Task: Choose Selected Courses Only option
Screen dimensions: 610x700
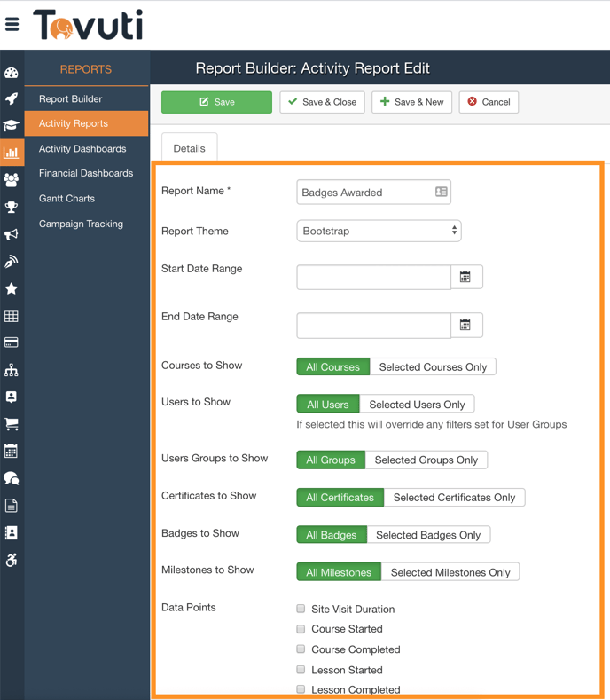Action: coord(433,367)
